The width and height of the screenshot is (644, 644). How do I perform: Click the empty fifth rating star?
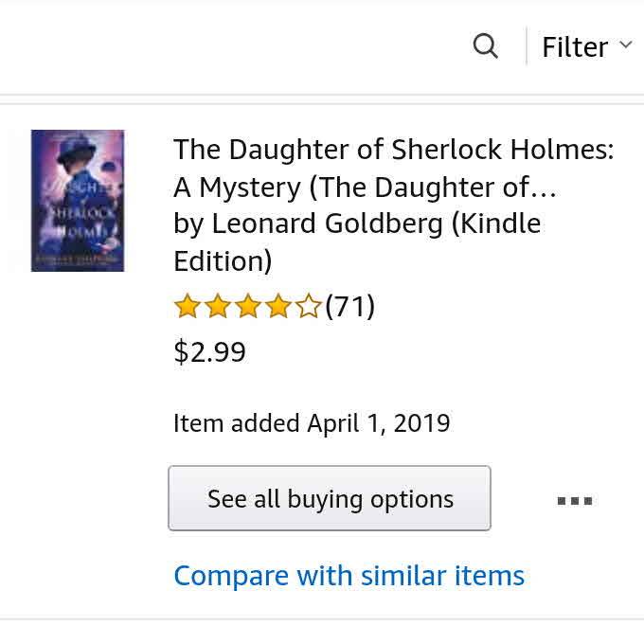(308, 307)
